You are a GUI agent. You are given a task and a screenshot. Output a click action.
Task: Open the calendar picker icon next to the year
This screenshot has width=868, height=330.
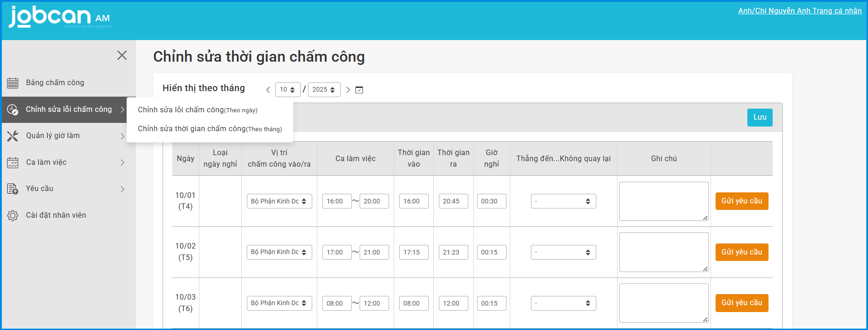360,90
